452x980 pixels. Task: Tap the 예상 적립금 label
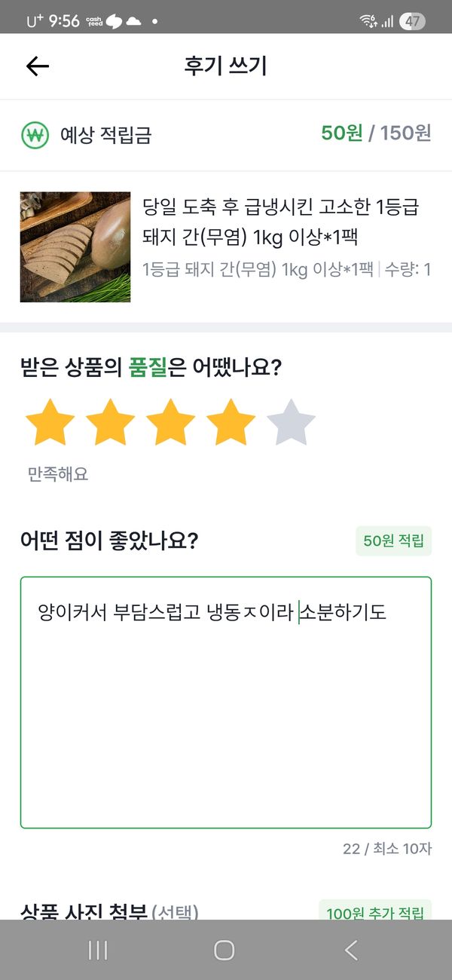click(x=105, y=135)
